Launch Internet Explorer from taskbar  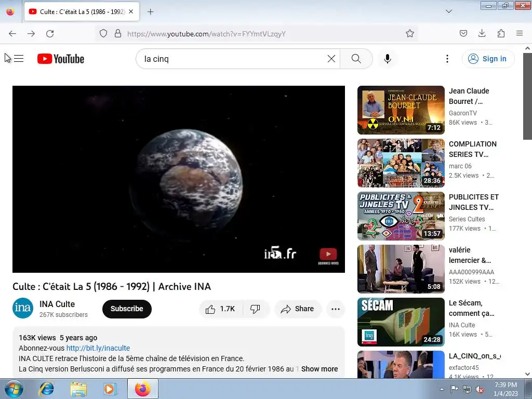tap(46, 389)
